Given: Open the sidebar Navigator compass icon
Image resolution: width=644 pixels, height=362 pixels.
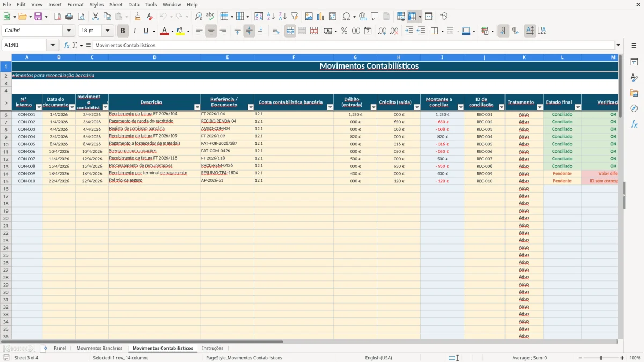Looking at the screenshot, I should pyautogui.click(x=634, y=108).
